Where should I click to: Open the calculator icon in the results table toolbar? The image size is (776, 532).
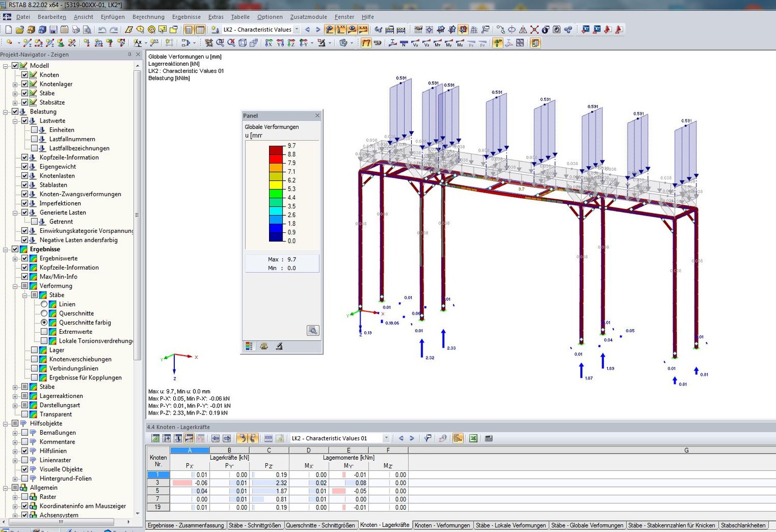pyautogui.click(x=488, y=438)
